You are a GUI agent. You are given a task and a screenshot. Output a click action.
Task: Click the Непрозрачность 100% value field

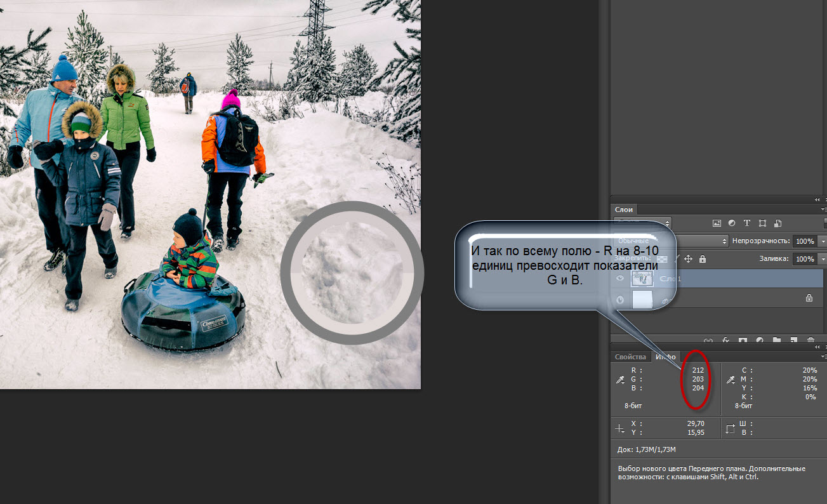pos(806,241)
